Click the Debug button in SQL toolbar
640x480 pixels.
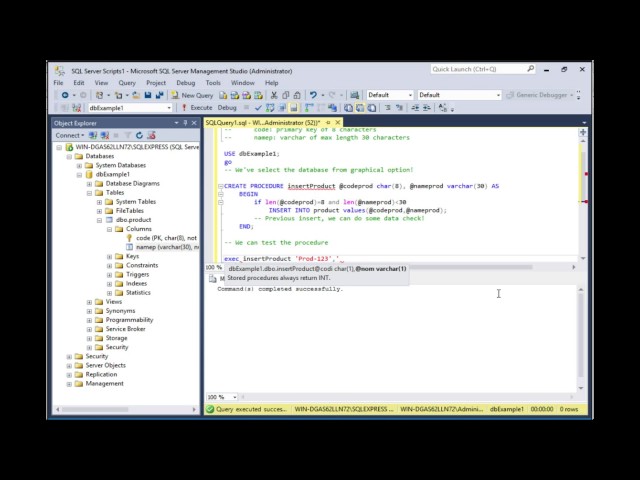click(227, 108)
